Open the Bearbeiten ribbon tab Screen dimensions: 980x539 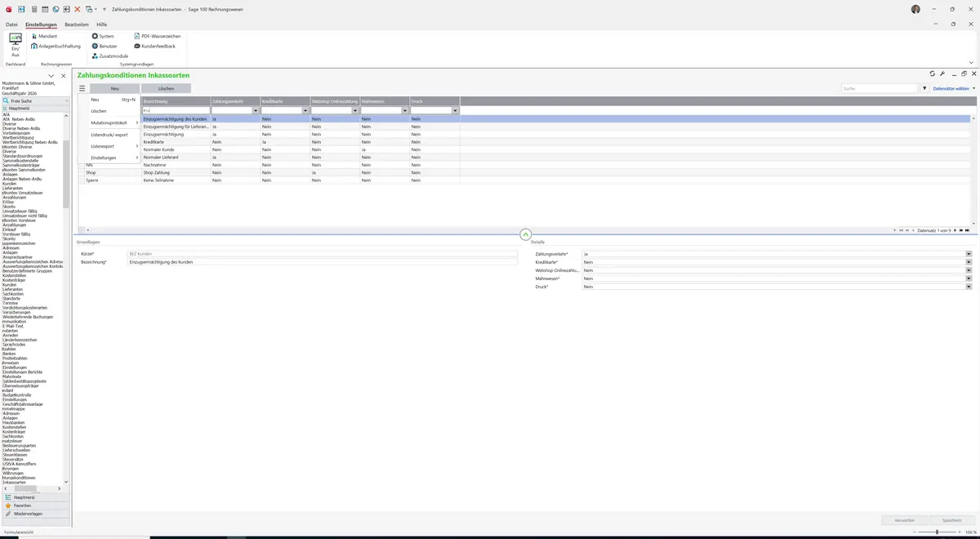77,24
